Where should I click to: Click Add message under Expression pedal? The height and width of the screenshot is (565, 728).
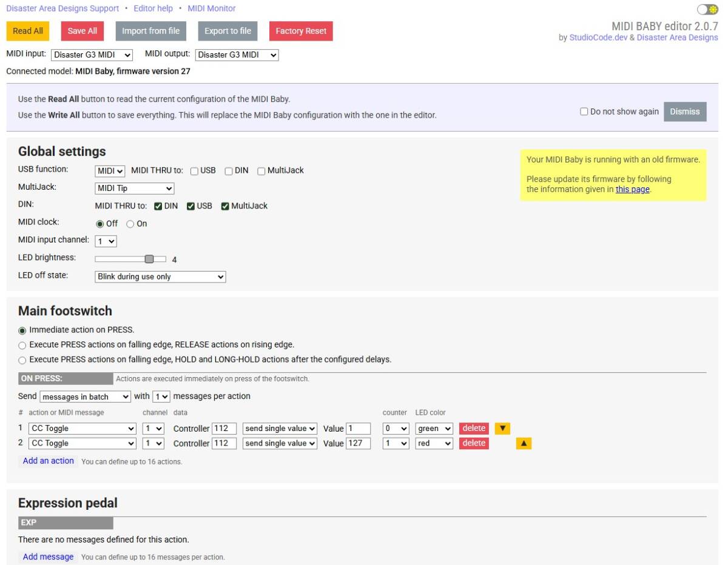point(48,557)
